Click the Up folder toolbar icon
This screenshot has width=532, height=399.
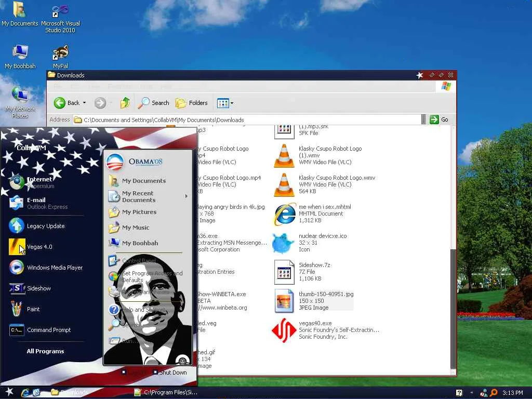125,103
